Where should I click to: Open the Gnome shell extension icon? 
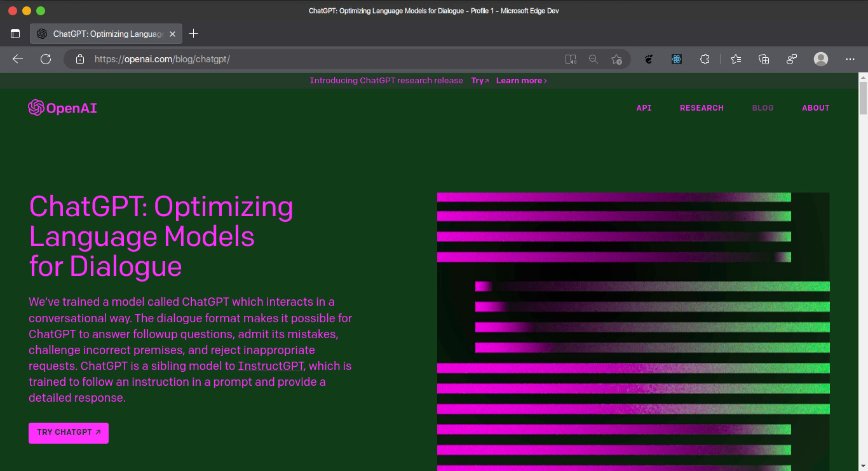point(649,59)
